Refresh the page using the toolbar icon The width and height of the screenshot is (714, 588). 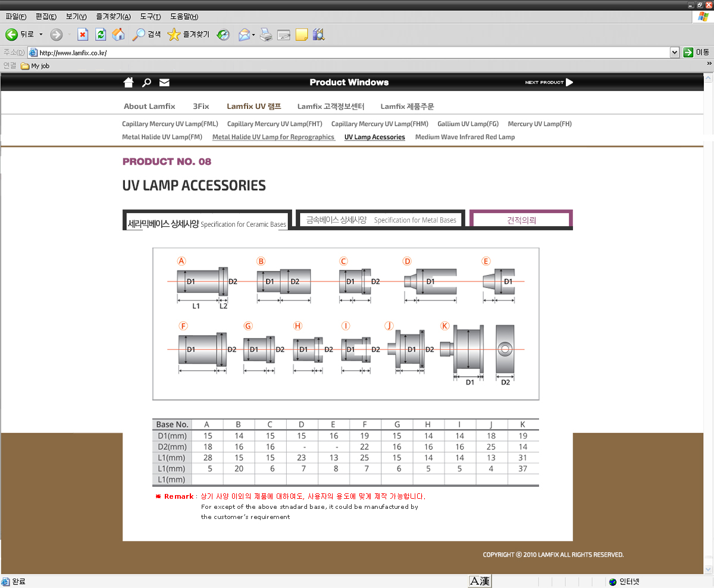(x=101, y=35)
